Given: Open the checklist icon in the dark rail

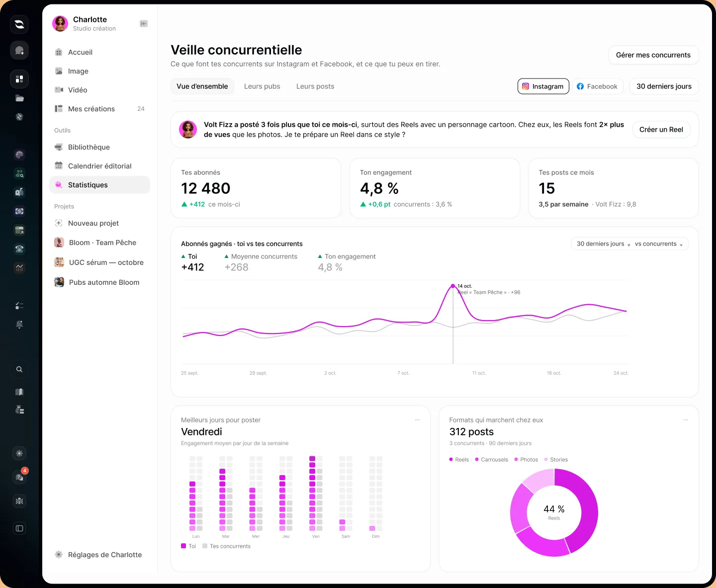Looking at the screenshot, I should [x=19, y=306].
